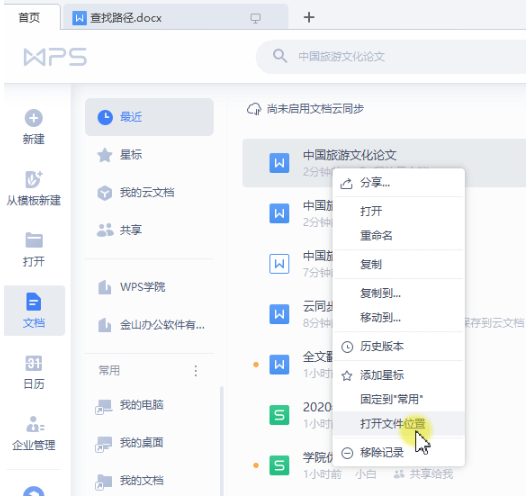Open the 共享 section

point(149,230)
